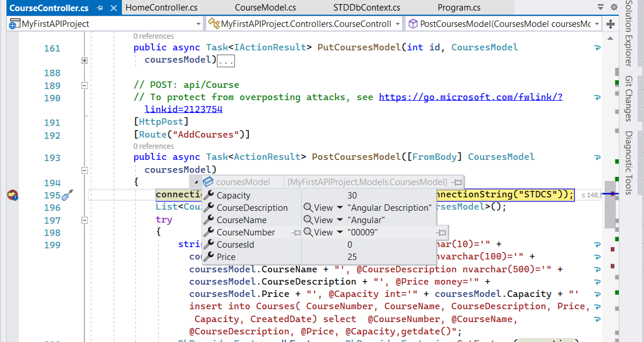The width and height of the screenshot is (644, 342).
Task: Click the "Angular" CourseName value
Action: 366,220
